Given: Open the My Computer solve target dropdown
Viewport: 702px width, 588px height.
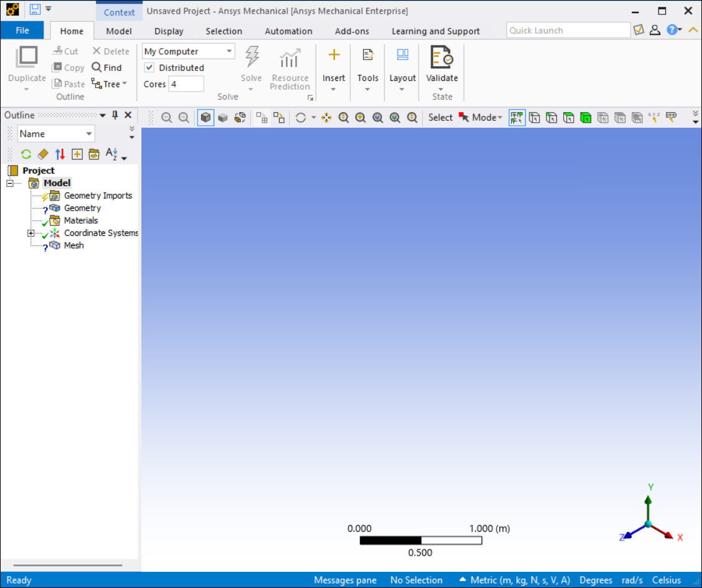Looking at the screenshot, I should click(x=188, y=51).
